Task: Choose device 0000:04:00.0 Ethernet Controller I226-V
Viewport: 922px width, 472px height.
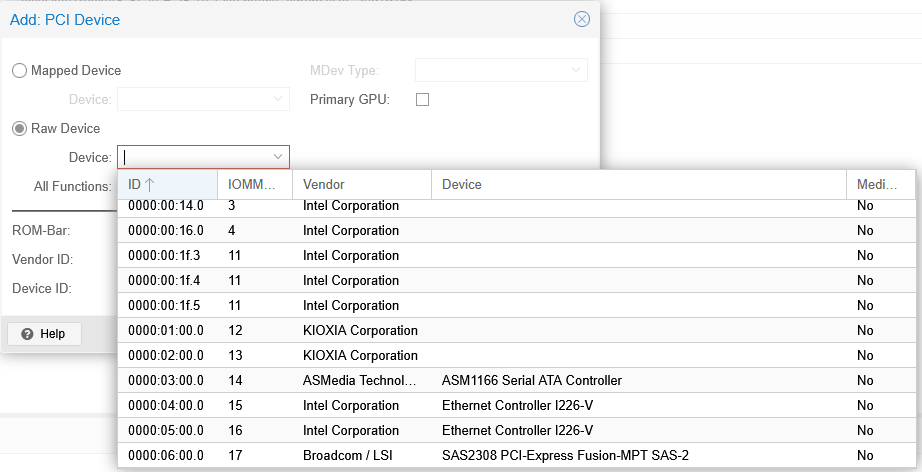Action: 517,406
